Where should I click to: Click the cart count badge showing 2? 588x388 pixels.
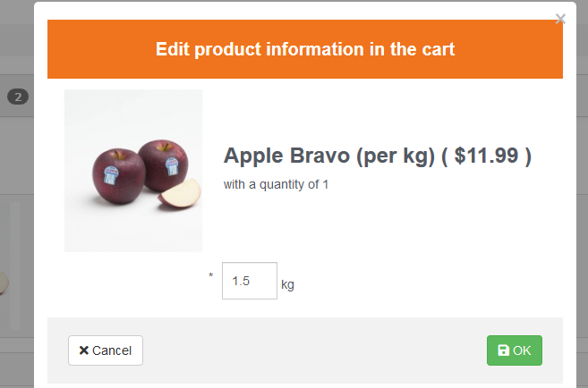point(19,97)
